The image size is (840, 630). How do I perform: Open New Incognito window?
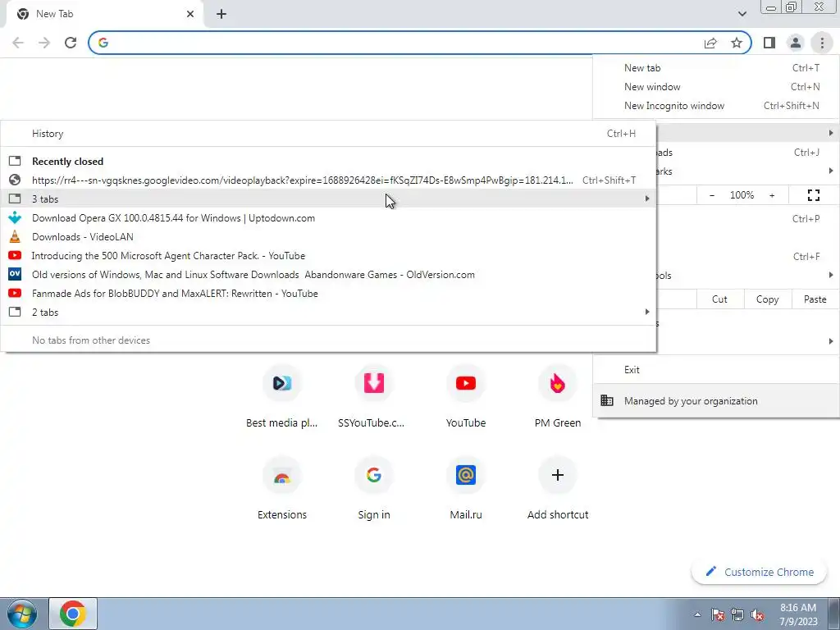pos(717,106)
